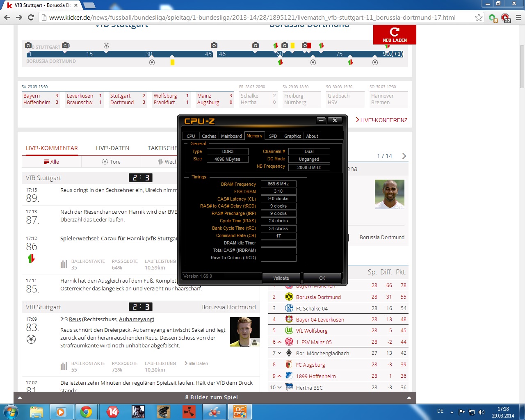Open the player portrait in gallery panel
The image size is (525, 420).
[390, 194]
